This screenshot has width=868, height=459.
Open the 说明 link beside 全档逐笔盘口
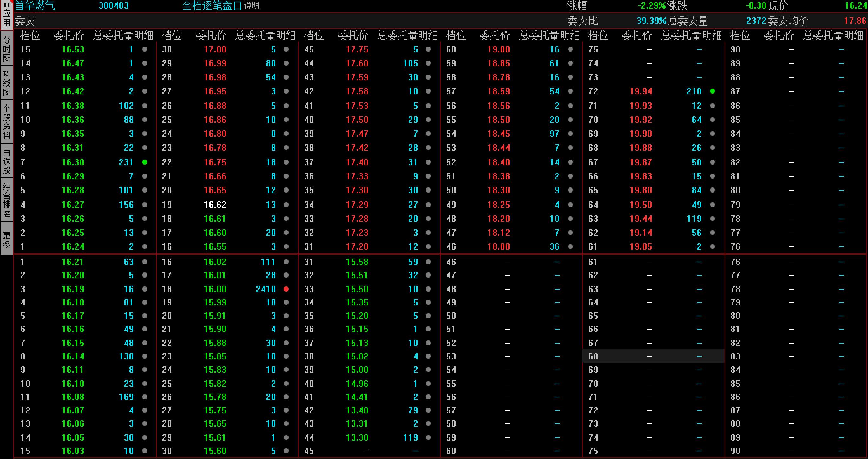coord(252,6)
